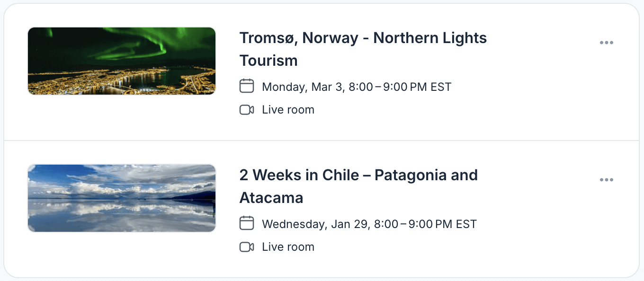
Task: Open the Tromsø event more options menu
Action: point(606,43)
